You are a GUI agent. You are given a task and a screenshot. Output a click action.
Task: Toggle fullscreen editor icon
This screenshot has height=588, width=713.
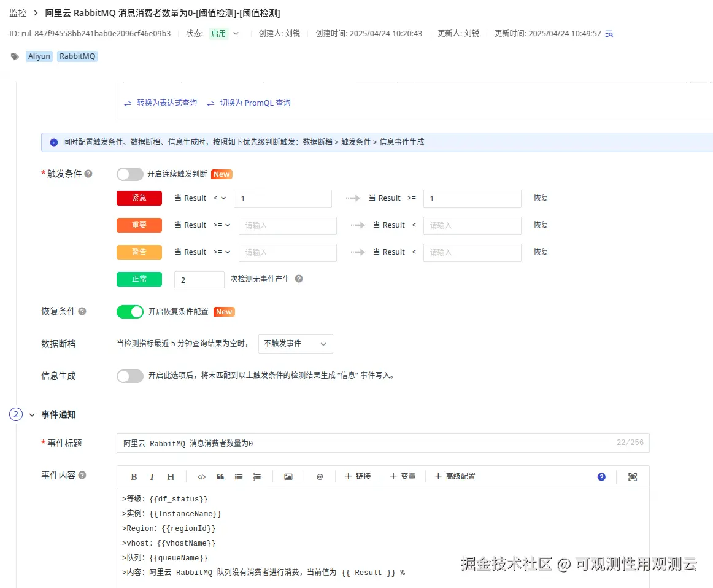pos(633,476)
